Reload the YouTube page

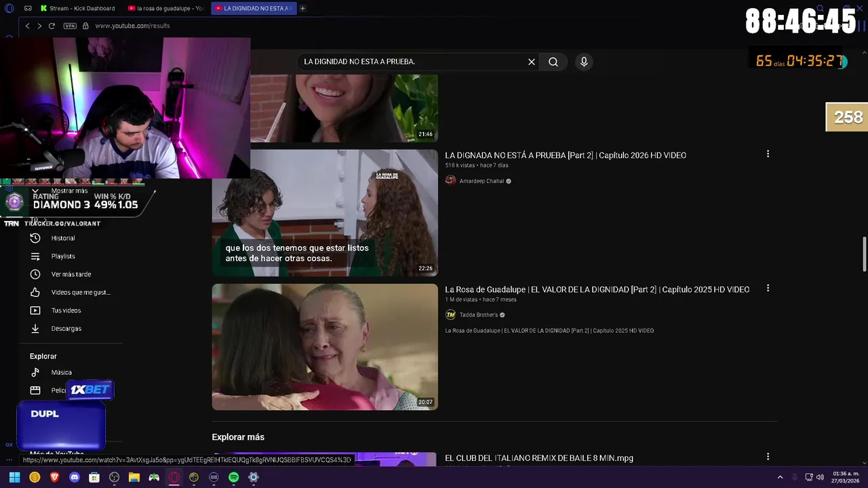[x=52, y=26]
